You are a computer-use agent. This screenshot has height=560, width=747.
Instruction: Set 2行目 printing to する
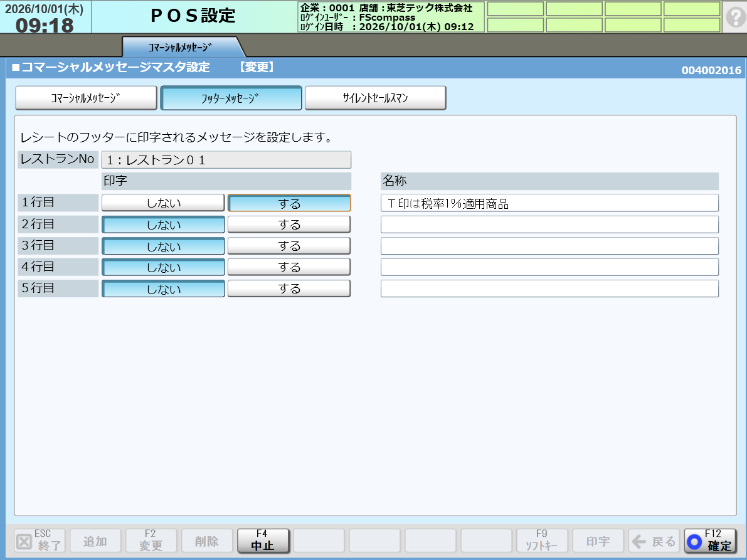pos(289,225)
